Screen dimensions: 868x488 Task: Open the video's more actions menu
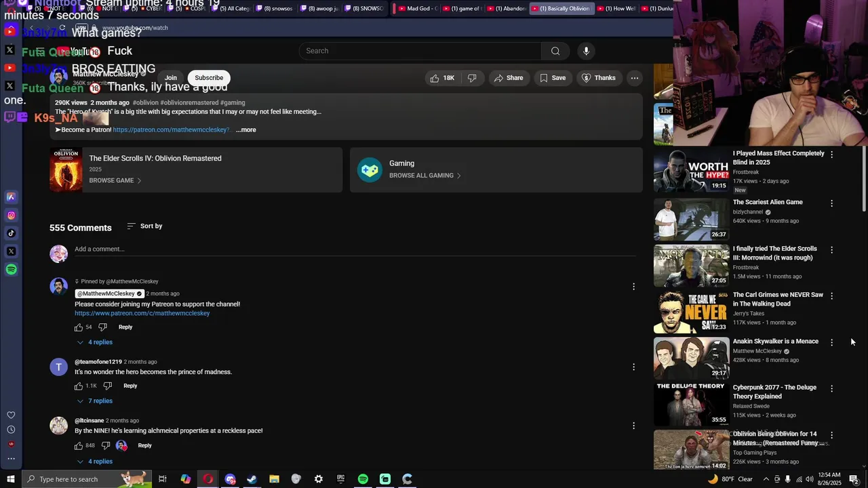click(635, 78)
